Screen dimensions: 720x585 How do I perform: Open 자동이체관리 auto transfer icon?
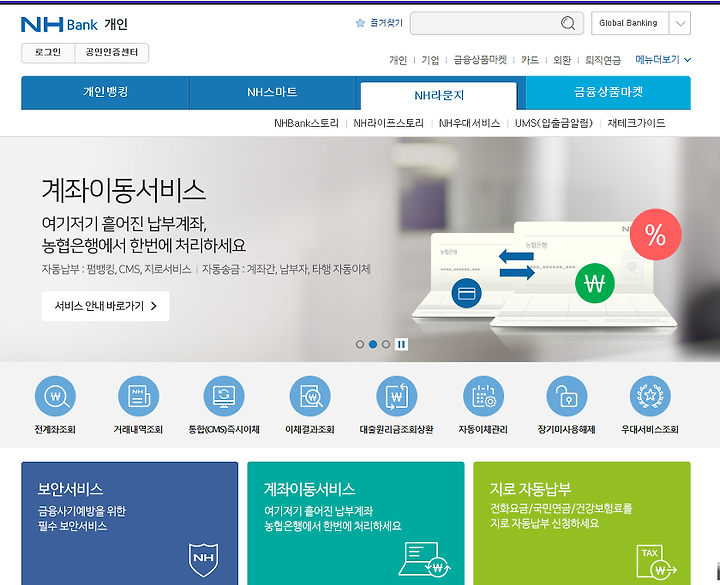[x=483, y=396]
